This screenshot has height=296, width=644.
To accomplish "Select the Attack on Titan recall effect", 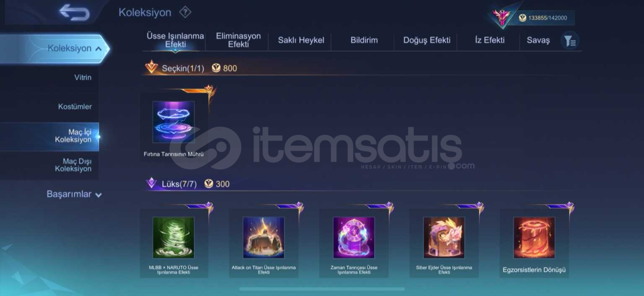I will [x=264, y=237].
